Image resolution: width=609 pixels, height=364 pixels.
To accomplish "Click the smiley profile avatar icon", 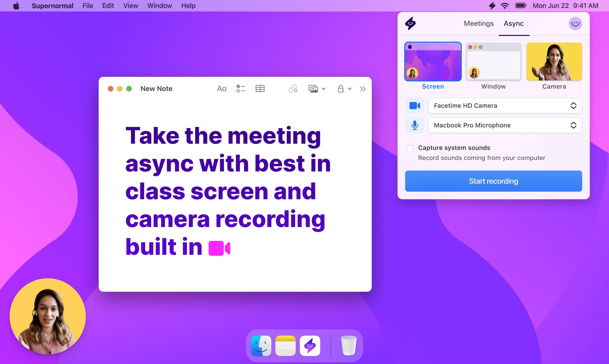I will tap(575, 24).
